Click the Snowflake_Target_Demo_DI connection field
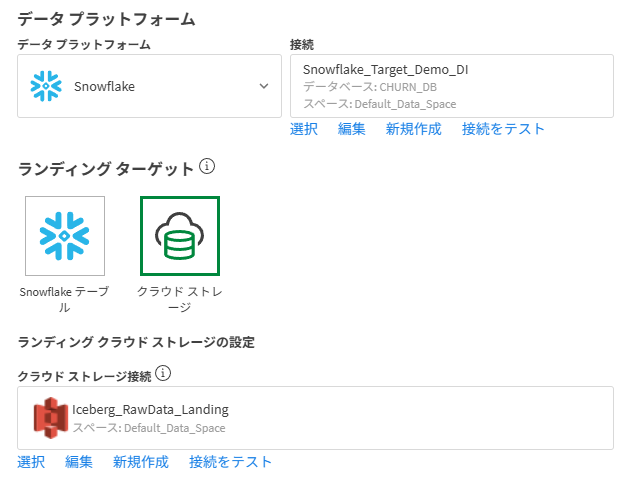631x482 pixels. pos(452,86)
